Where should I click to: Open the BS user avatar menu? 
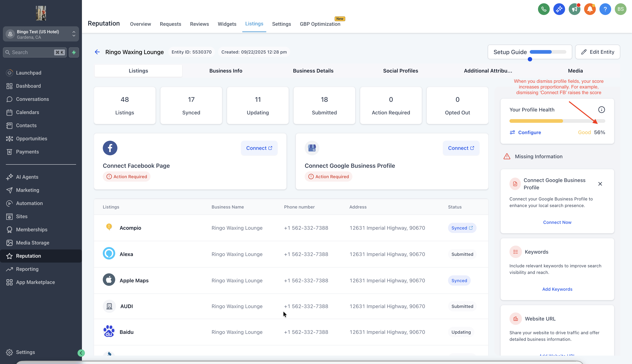620,9
